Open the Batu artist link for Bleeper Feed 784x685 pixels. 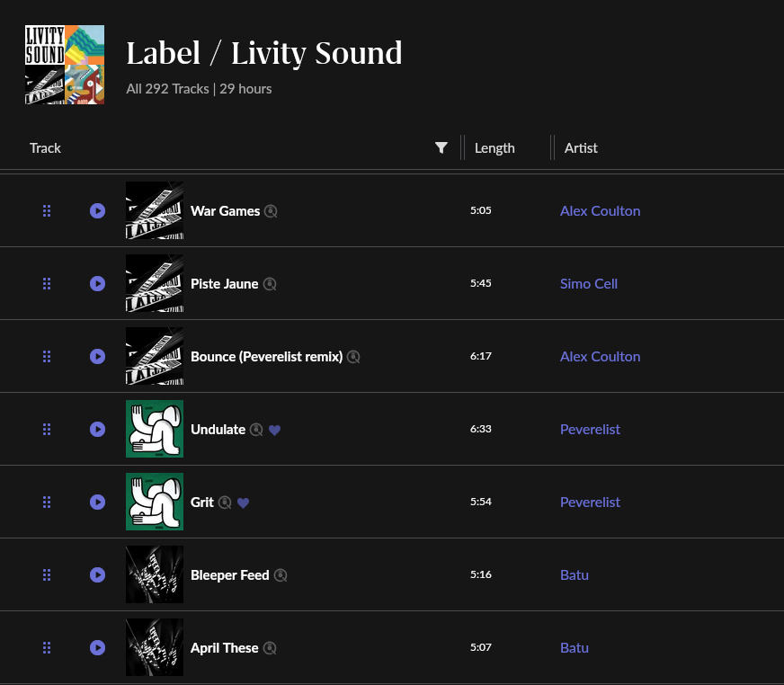574,575
